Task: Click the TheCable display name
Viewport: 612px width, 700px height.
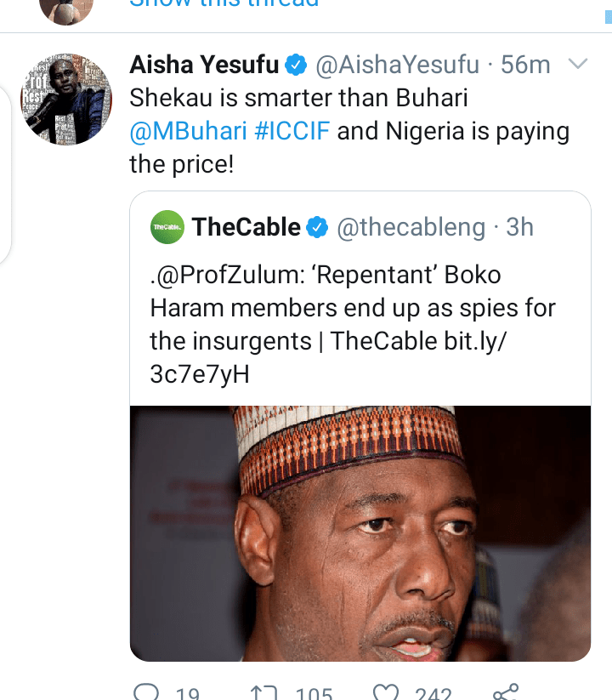Action: tap(246, 227)
